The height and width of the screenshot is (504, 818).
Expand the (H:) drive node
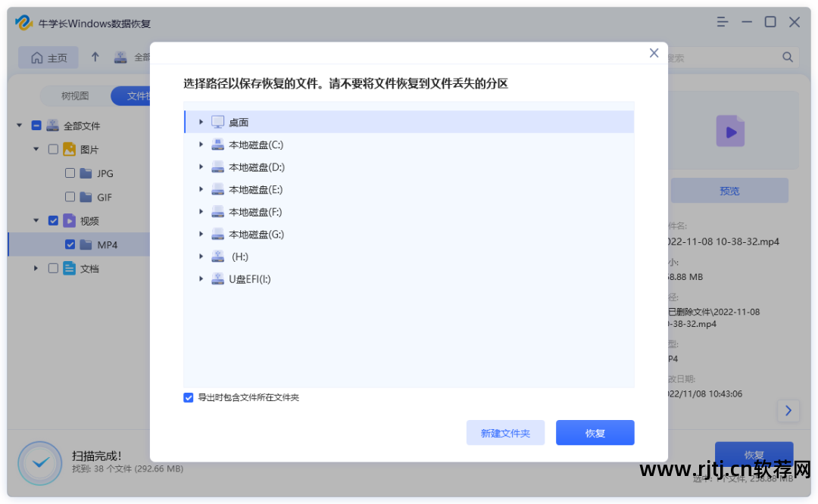[201, 257]
